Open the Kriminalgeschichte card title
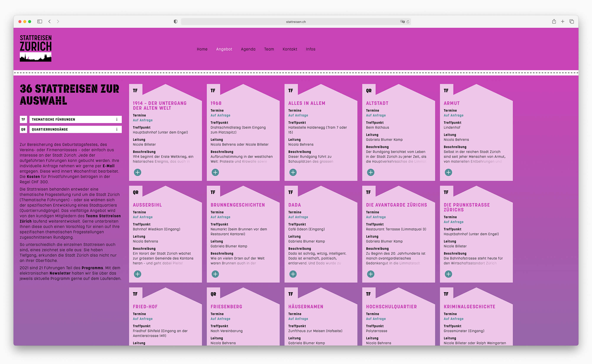Viewport: 592px width, 364px height. [x=469, y=307]
